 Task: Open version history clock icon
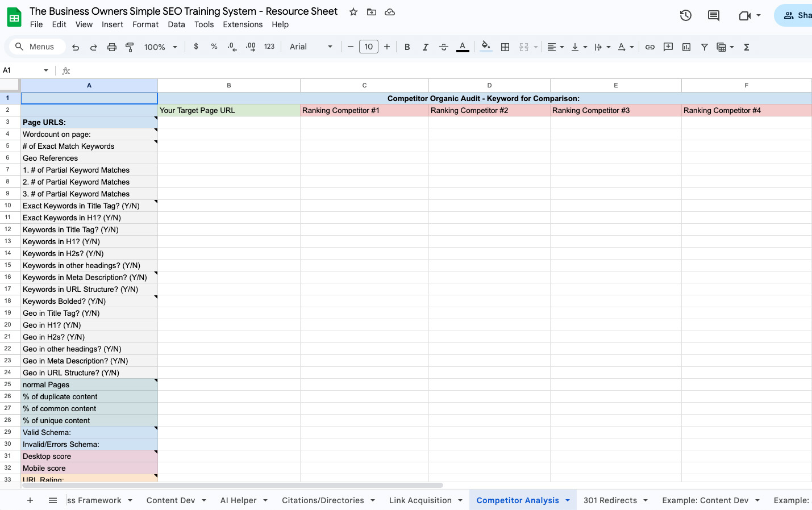point(686,16)
